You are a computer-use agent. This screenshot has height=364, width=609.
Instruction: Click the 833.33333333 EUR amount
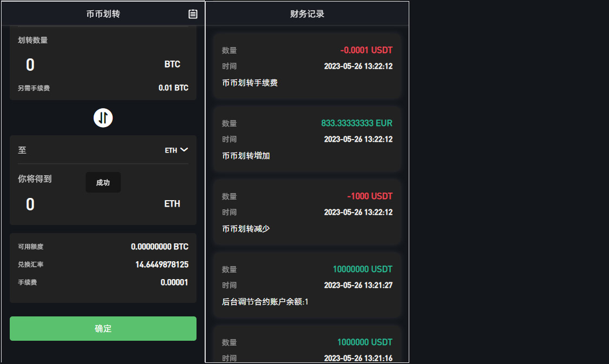356,123
